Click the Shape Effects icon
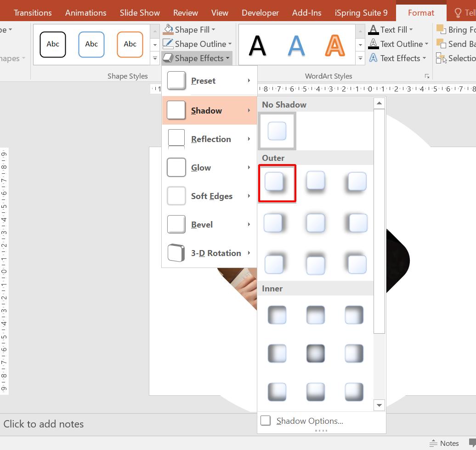This screenshot has width=476, height=450. pyautogui.click(x=168, y=58)
